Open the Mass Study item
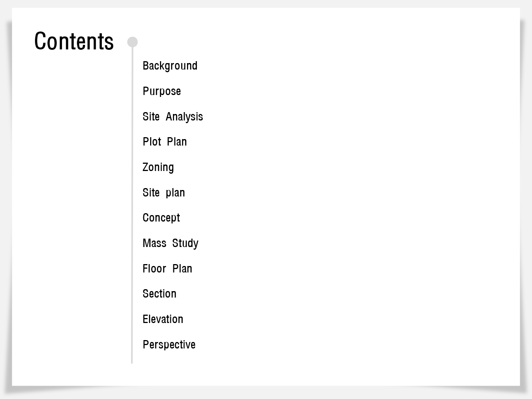 click(x=170, y=243)
